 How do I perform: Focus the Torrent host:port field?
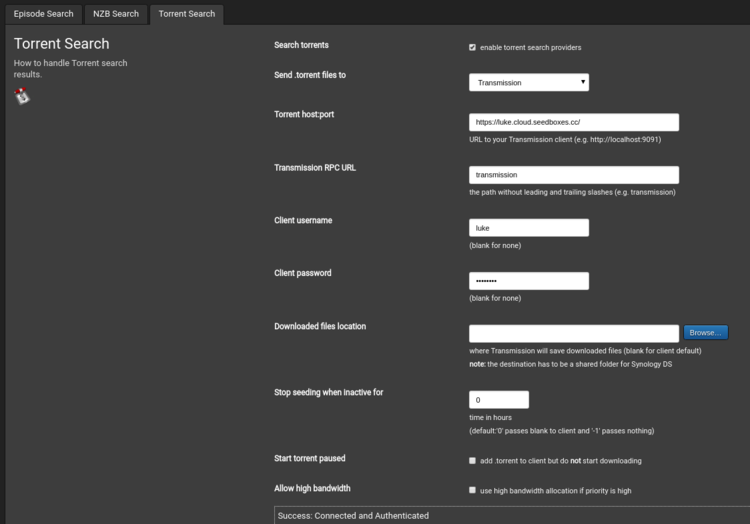click(574, 122)
